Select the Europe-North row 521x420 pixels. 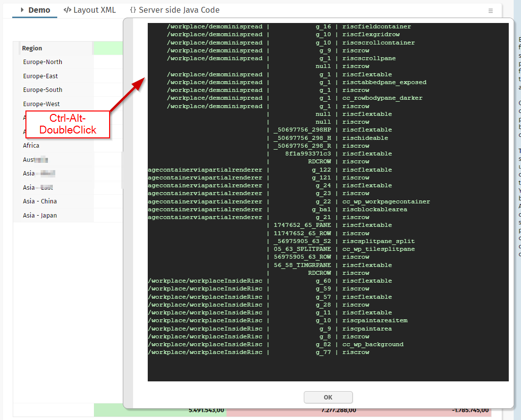click(43, 62)
